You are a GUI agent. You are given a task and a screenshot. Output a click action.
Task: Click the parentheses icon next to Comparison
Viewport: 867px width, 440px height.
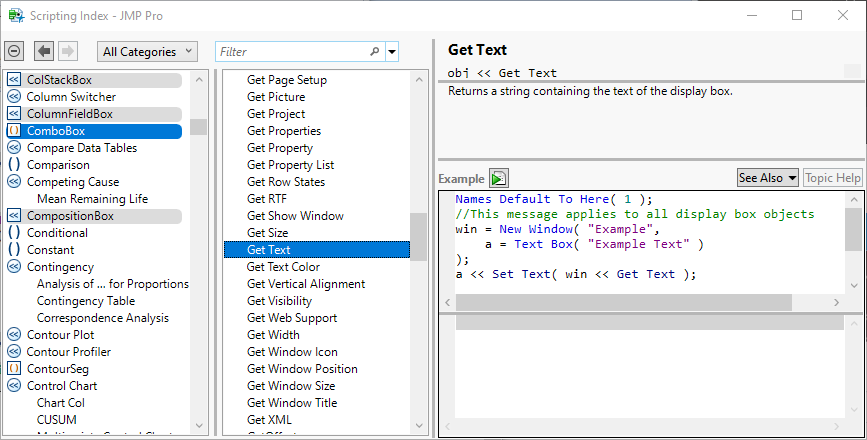(14, 165)
